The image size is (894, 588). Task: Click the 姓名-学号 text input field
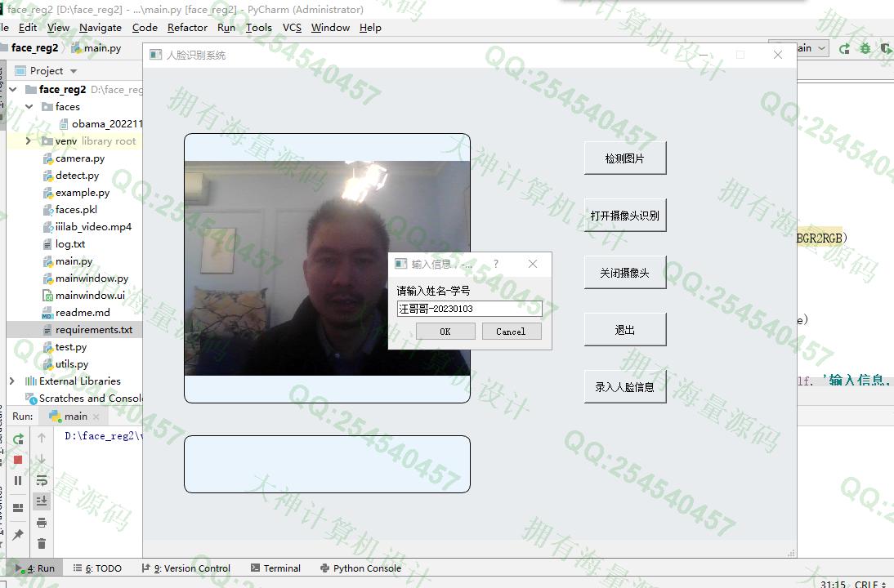(469, 309)
